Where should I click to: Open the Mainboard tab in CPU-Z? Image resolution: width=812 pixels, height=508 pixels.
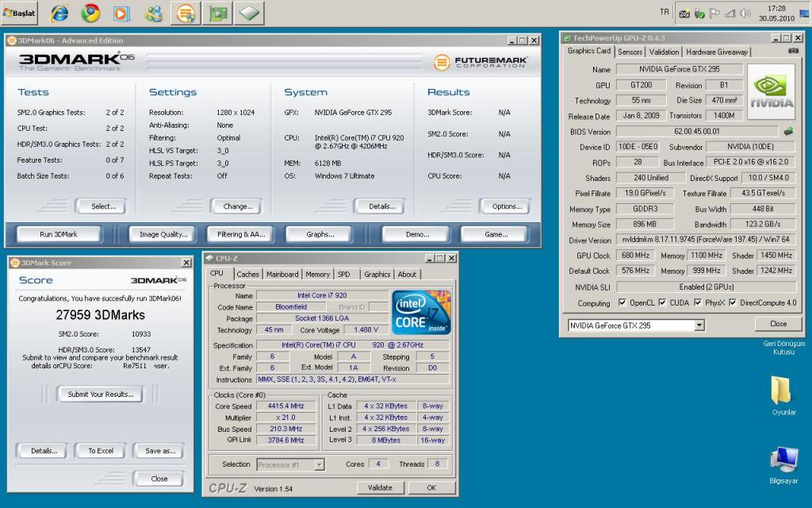[282, 274]
